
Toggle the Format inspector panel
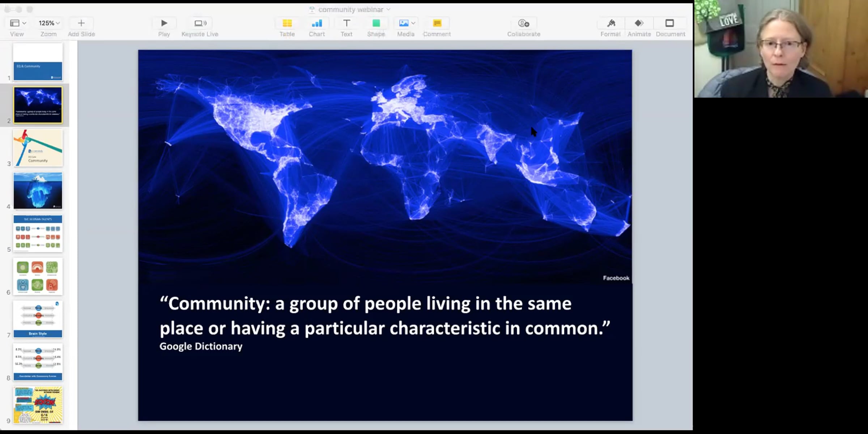pyautogui.click(x=611, y=24)
